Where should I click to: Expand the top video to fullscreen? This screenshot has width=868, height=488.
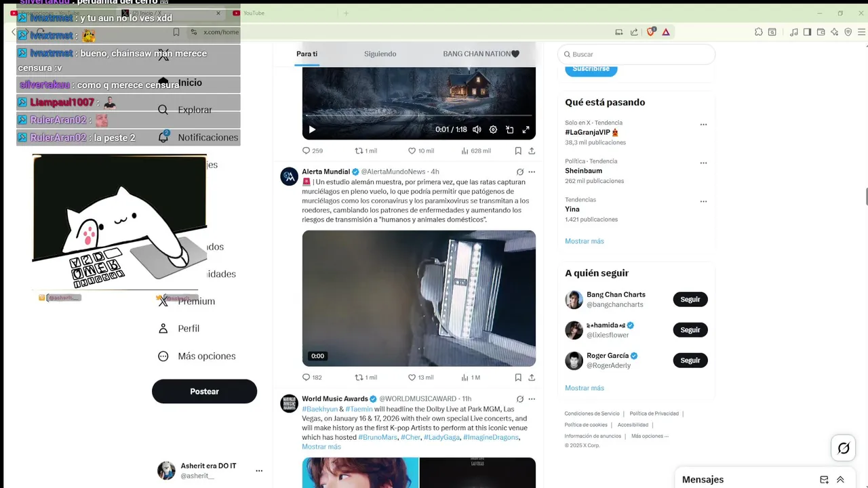click(526, 129)
